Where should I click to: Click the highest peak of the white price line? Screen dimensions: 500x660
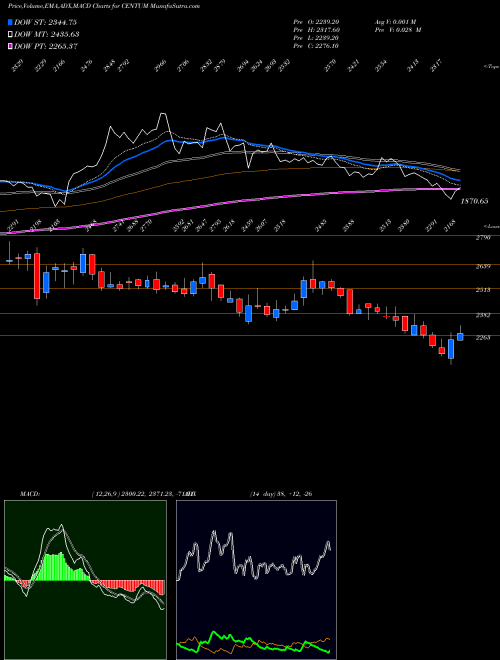pyautogui.click(x=163, y=114)
